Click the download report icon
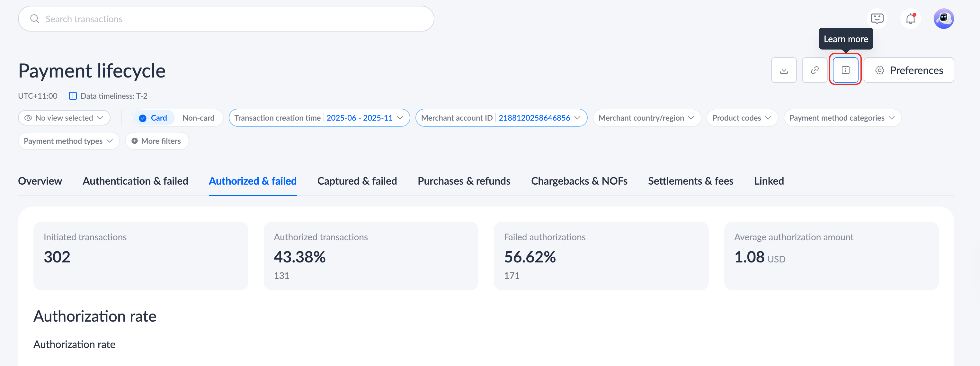 (x=784, y=70)
